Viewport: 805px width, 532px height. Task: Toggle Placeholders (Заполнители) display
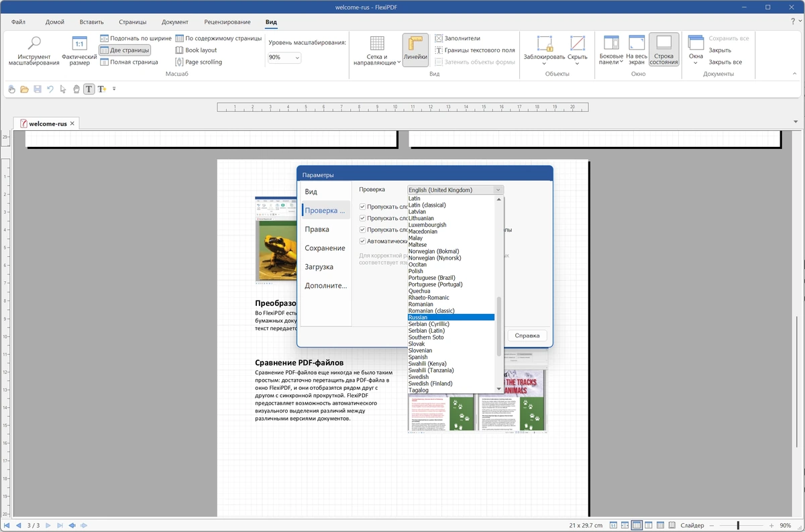[x=458, y=38]
